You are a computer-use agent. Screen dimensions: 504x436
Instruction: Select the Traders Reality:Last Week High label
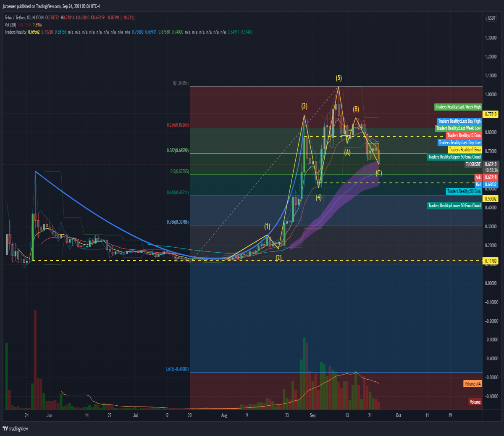pos(458,107)
